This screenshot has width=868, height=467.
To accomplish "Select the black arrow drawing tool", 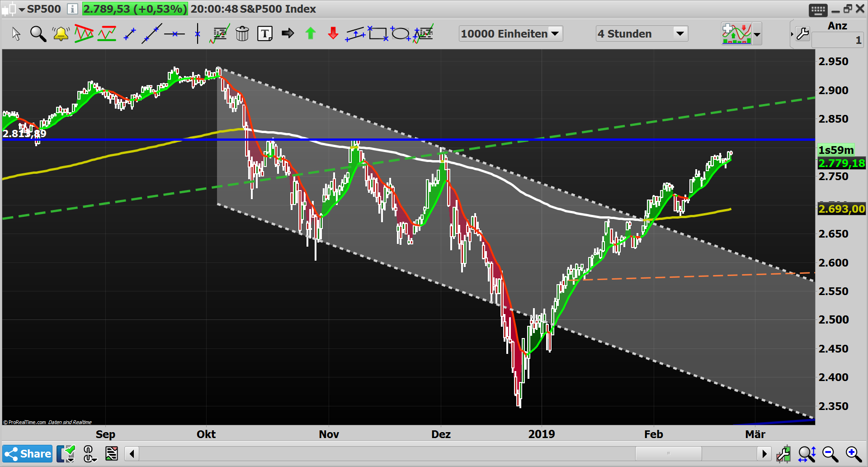I will coord(288,33).
